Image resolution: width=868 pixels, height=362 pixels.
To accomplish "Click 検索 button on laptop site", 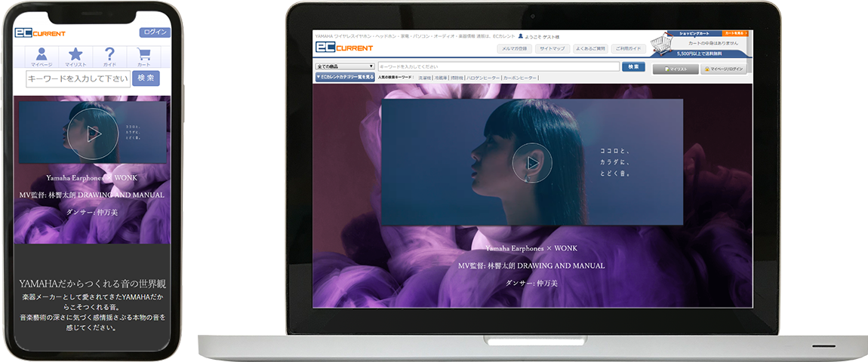I will [x=633, y=66].
